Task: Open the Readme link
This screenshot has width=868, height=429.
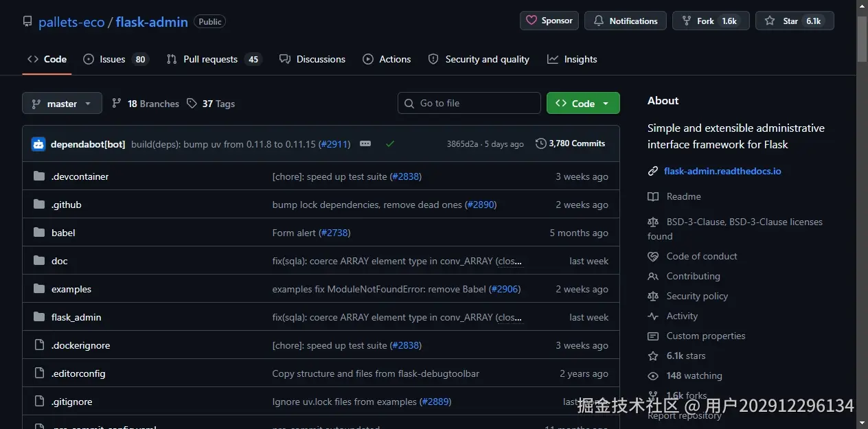Action: coord(684,196)
